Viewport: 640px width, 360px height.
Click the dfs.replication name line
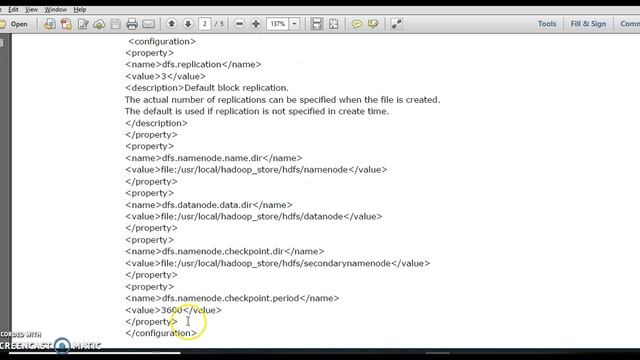tap(193, 64)
